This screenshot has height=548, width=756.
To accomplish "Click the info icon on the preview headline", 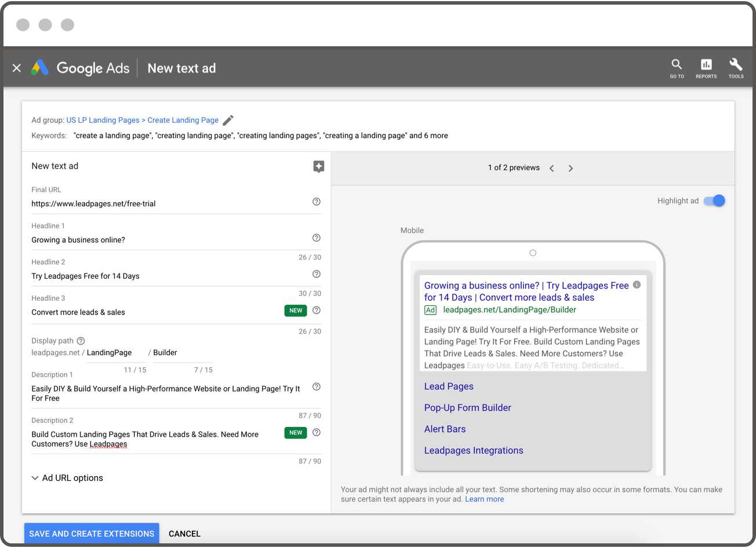I will [636, 285].
